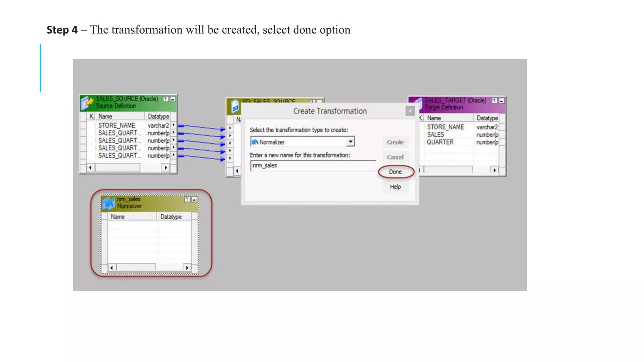Viewport: 644px width, 362px height.
Task: Click the SALES_SOURCE source definition icon
Action: click(x=87, y=103)
